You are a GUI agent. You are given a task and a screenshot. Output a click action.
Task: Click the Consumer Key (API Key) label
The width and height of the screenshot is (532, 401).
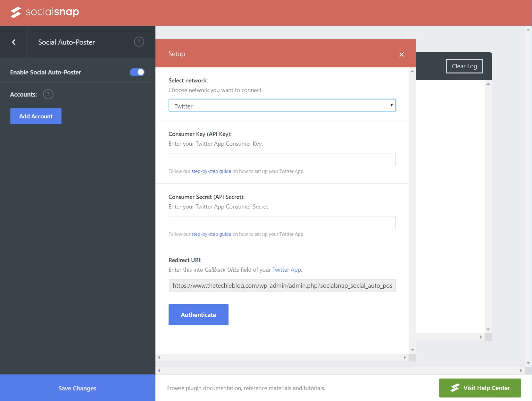point(200,134)
